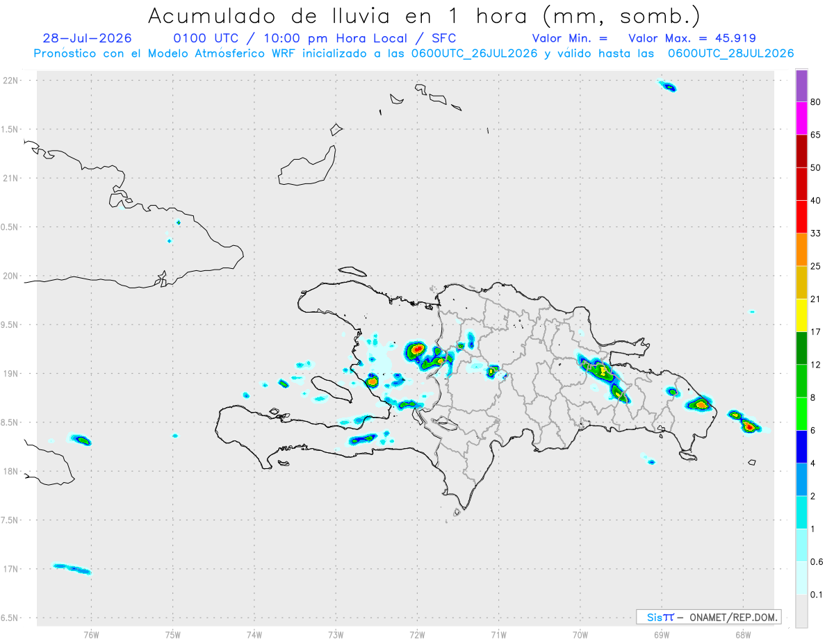Click the 'Valor Min. =' label
The height and width of the screenshot is (644, 834).
tap(570, 38)
